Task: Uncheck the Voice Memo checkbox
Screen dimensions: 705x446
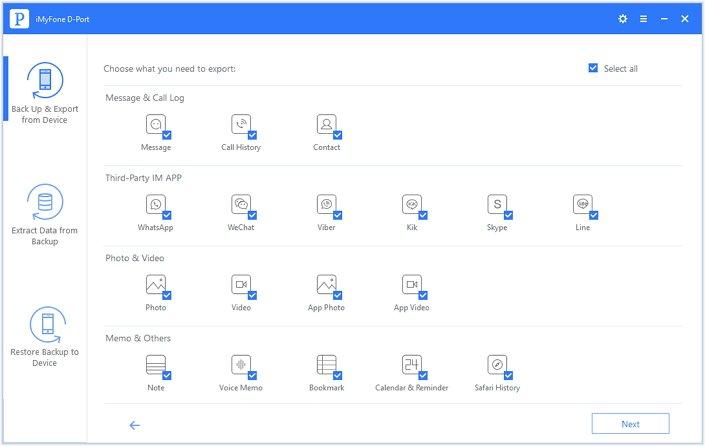Action: 252,375
